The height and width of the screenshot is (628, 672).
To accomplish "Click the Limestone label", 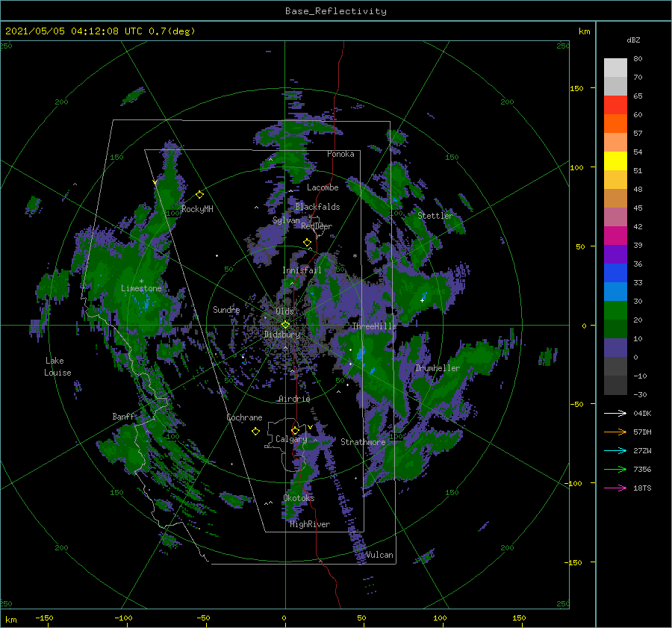I will tap(141, 288).
